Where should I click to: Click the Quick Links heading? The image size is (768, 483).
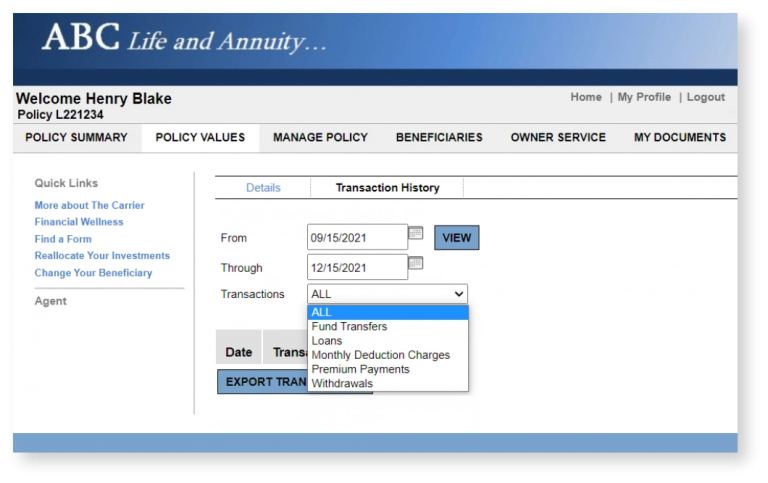pyautogui.click(x=66, y=183)
